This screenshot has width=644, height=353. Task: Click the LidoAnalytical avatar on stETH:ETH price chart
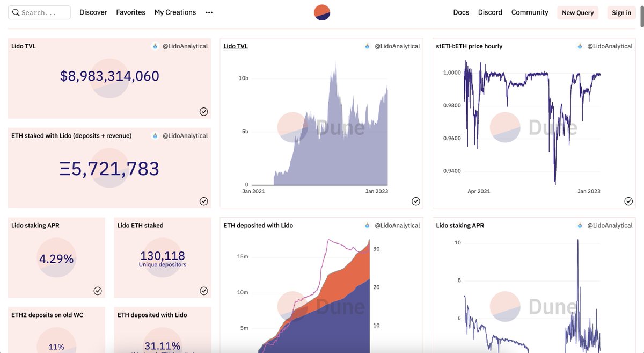[580, 46]
